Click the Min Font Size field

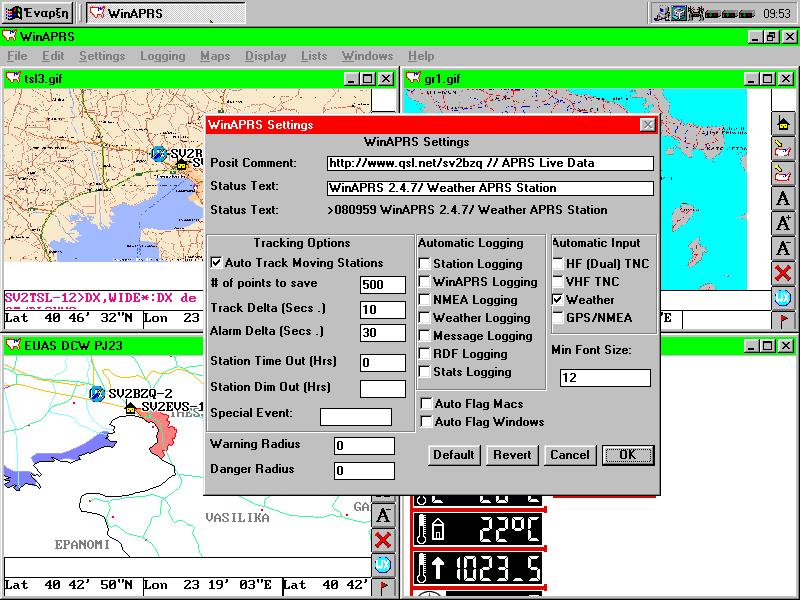click(605, 378)
